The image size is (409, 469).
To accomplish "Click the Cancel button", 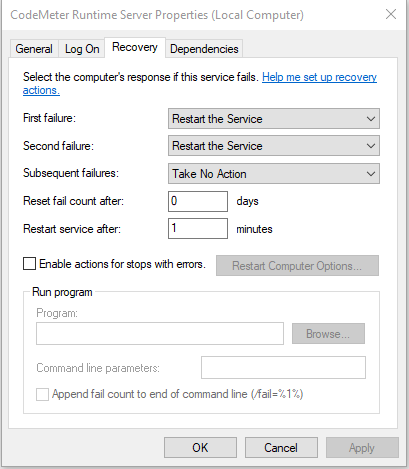I will tap(281, 448).
